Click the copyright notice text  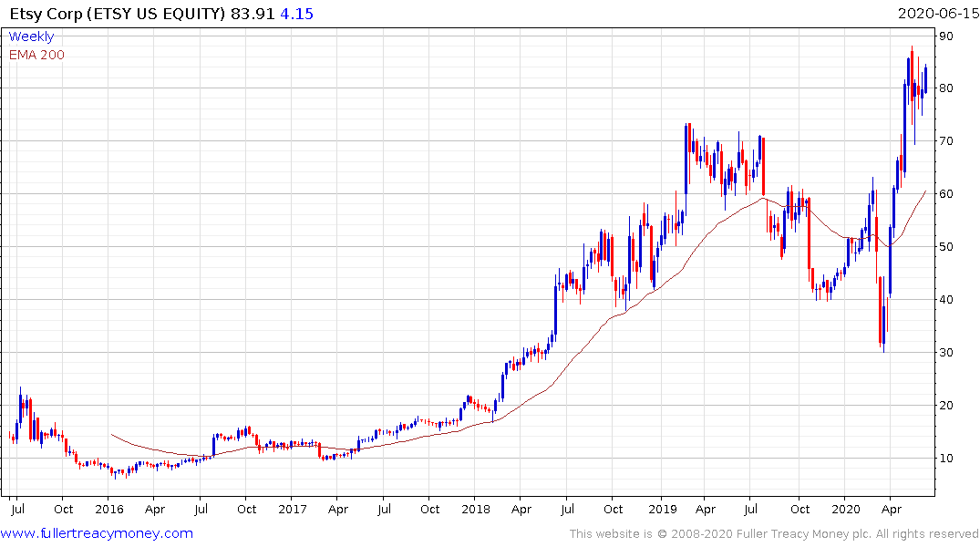(774, 534)
